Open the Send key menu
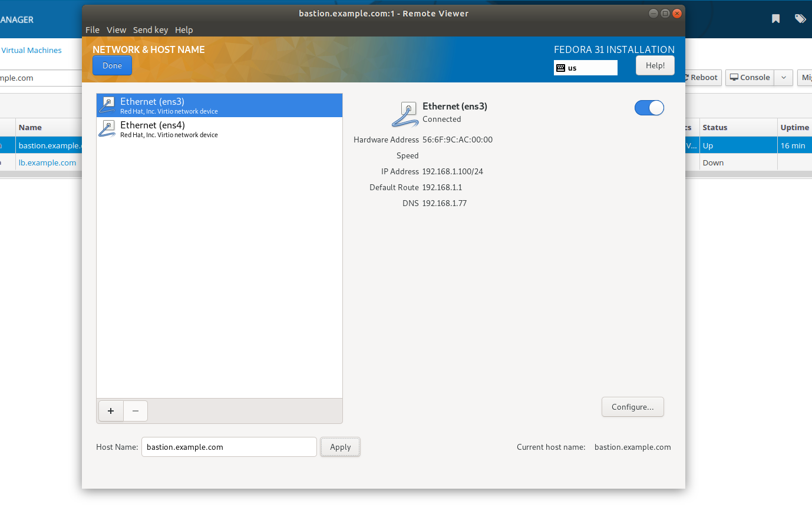Screen dimensions: 812x524 150,30
